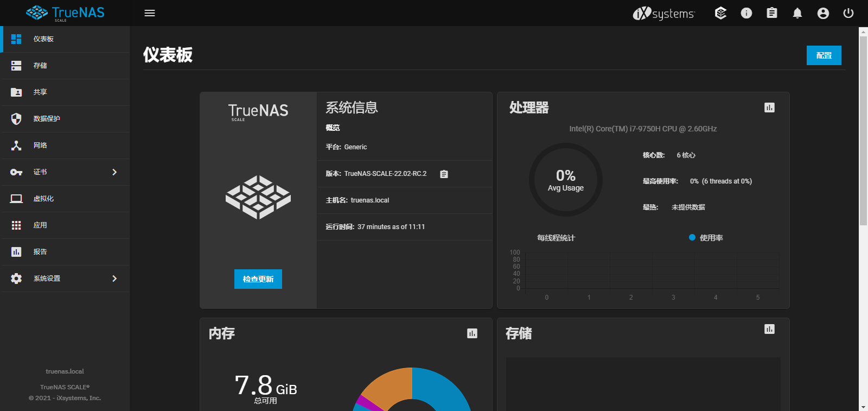
Task: Open 处理器 CPU reports chart icon
Action: coord(769,108)
